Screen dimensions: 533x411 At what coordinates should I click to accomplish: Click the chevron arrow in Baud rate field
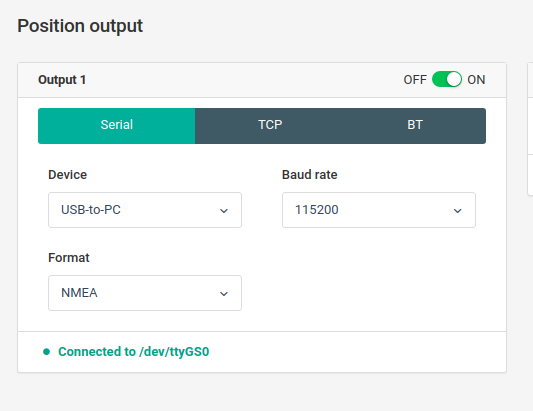click(458, 211)
